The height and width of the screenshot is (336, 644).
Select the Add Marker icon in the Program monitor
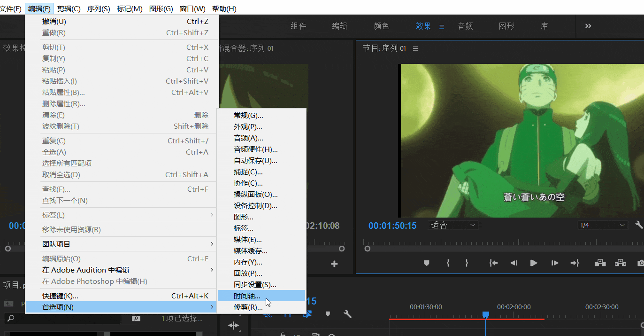(x=427, y=263)
